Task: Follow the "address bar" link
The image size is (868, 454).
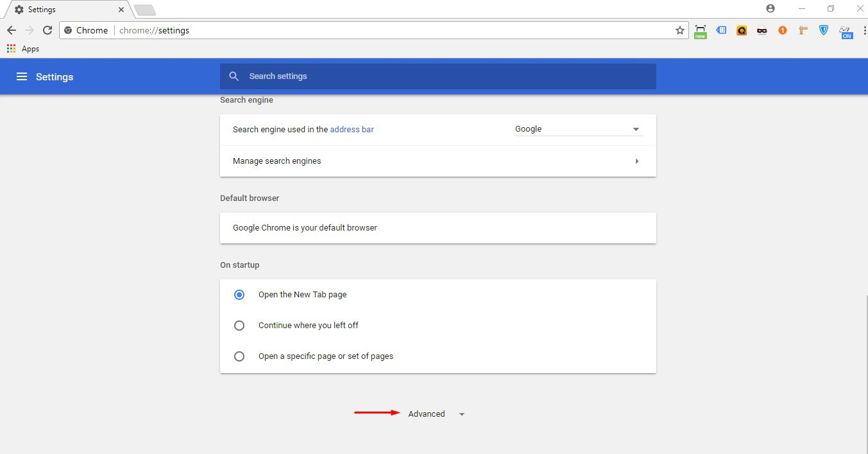Action: pyautogui.click(x=352, y=129)
